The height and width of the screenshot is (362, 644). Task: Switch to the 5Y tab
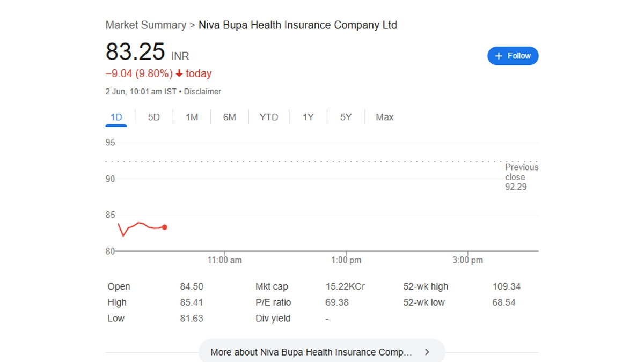[x=346, y=117]
